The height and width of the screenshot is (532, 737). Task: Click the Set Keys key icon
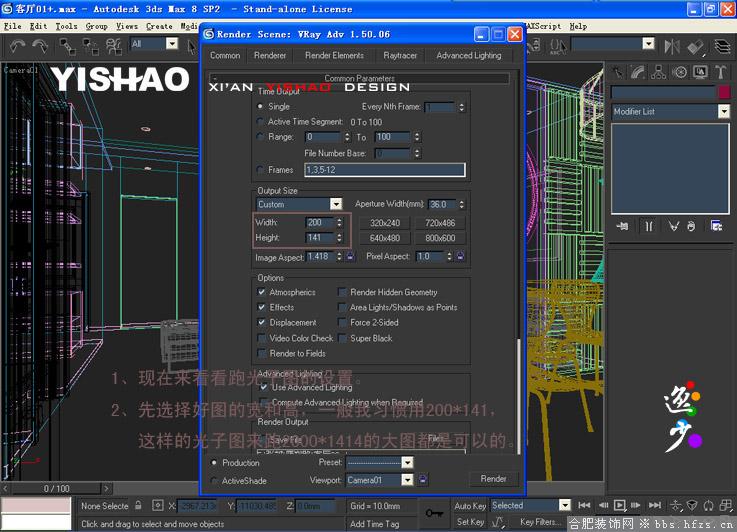point(434,513)
